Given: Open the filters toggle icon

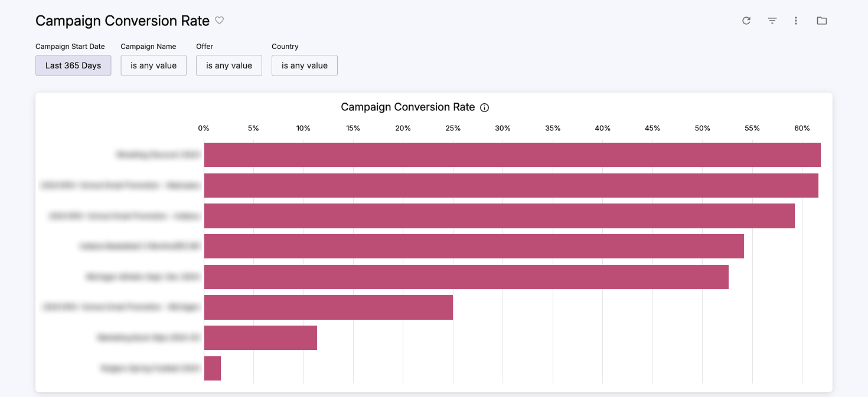Looking at the screenshot, I should (x=772, y=21).
